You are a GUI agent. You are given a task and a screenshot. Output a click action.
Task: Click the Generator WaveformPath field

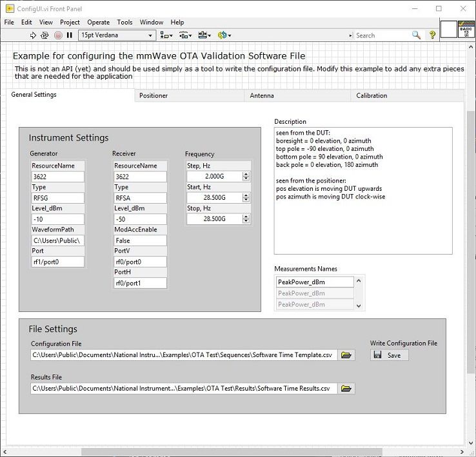[57, 240]
